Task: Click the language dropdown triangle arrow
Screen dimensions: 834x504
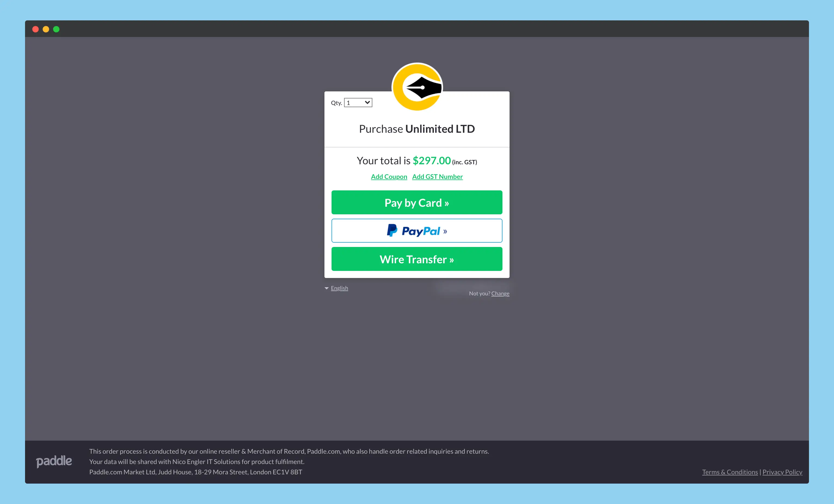Action: (x=327, y=288)
